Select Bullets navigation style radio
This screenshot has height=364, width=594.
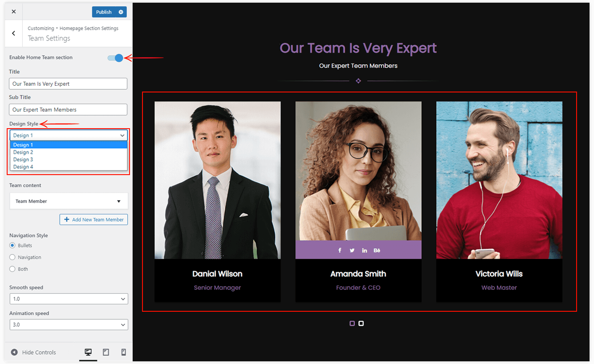click(x=13, y=245)
